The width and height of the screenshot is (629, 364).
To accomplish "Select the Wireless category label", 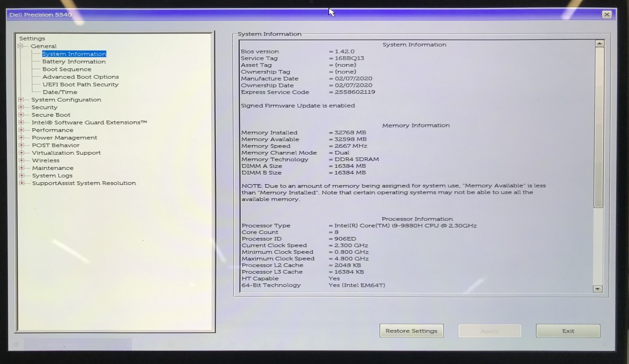I will point(46,160).
